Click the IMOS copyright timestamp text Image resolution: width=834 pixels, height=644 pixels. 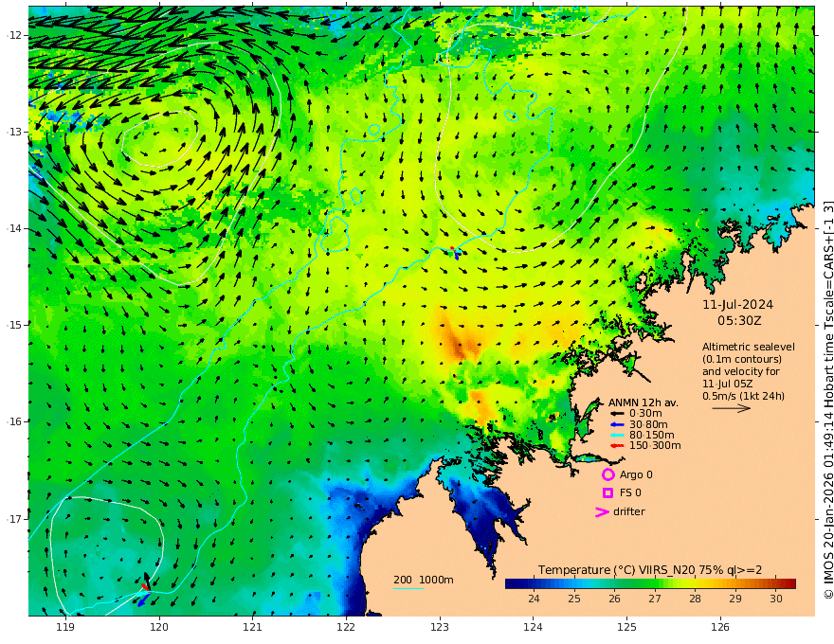[827, 400]
